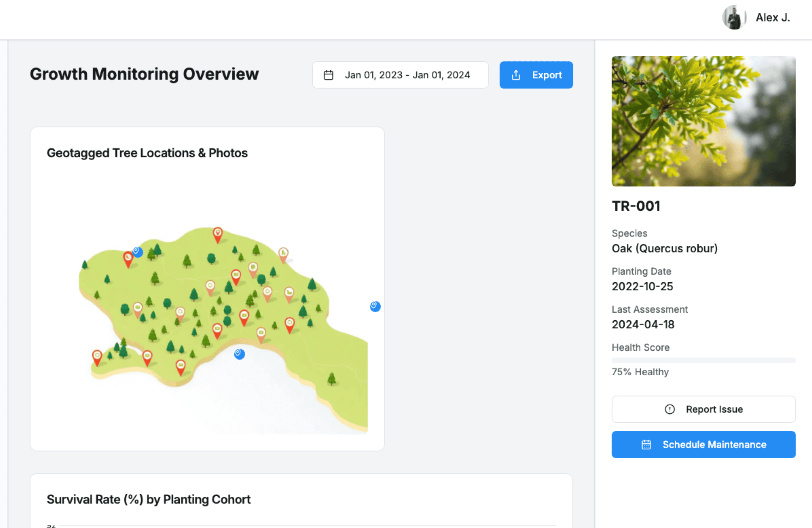This screenshot has width=812, height=528.
Task: Click the alert icon on the Report Issue button
Action: pos(669,409)
